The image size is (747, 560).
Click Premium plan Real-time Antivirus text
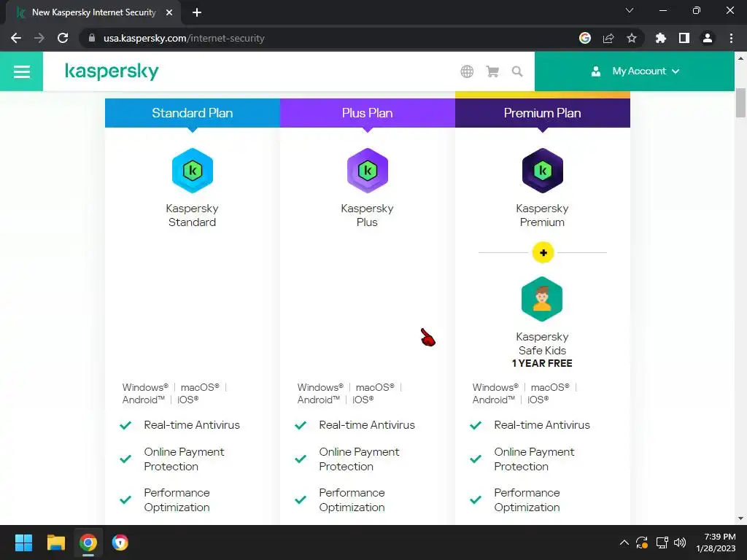point(542,425)
